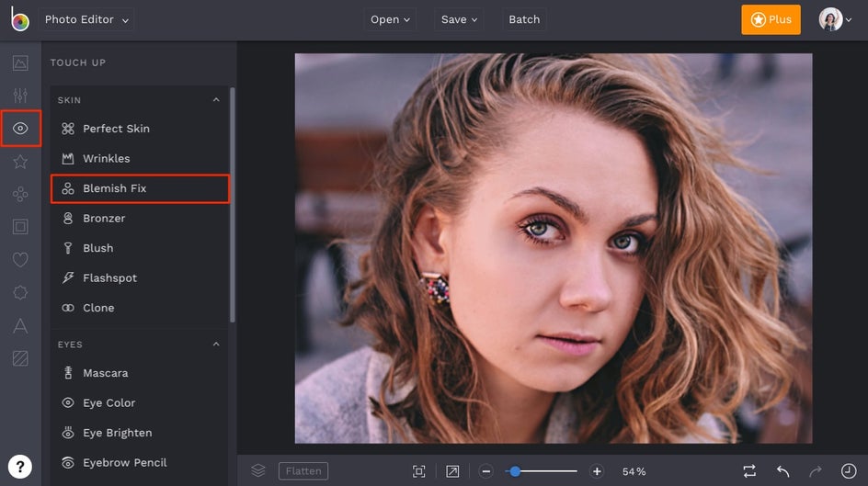Open the Open menu

click(390, 19)
